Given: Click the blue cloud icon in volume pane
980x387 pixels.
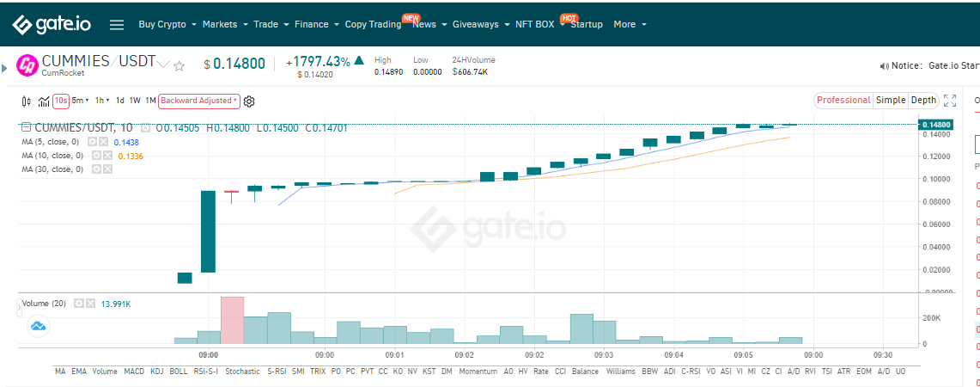Looking at the screenshot, I should point(39,326).
